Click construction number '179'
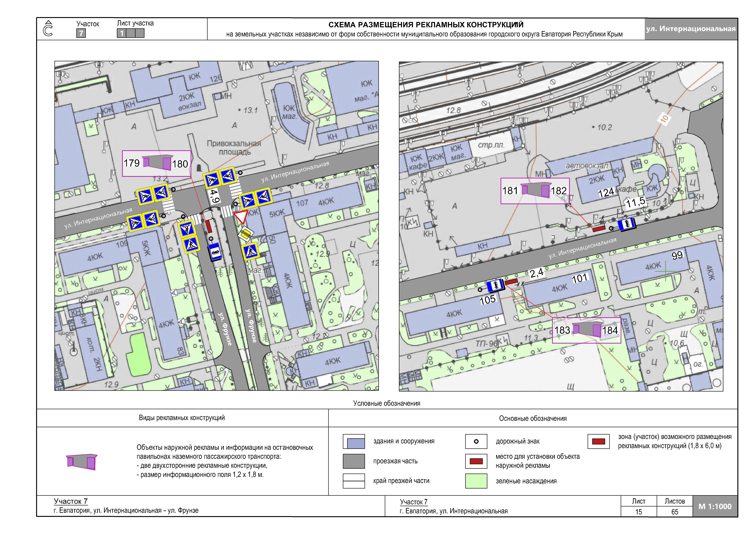The height and width of the screenshot is (535, 756). 132,163
